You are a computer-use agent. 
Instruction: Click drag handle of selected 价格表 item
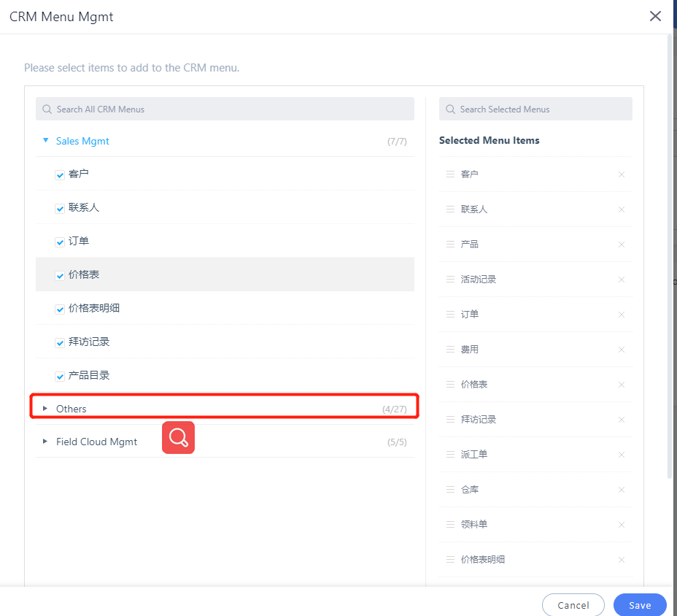pos(450,384)
